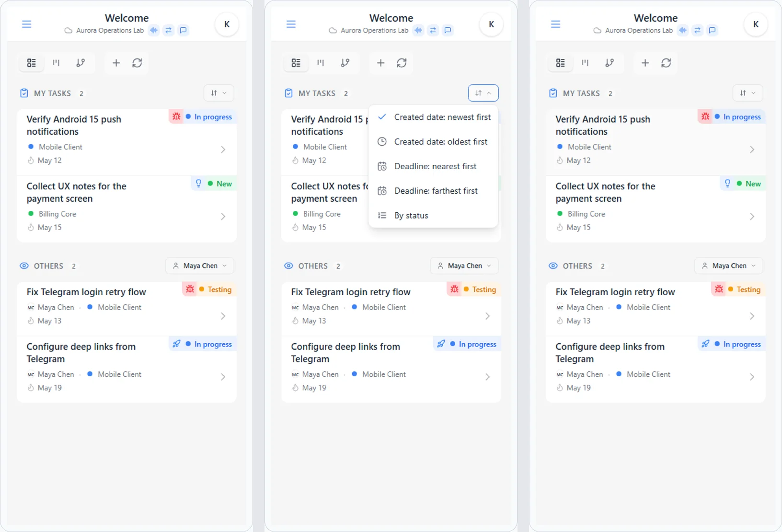The image size is (782, 532).
Task: Toggle OTHERS eye icon in right screen
Action: pos(553,266)
